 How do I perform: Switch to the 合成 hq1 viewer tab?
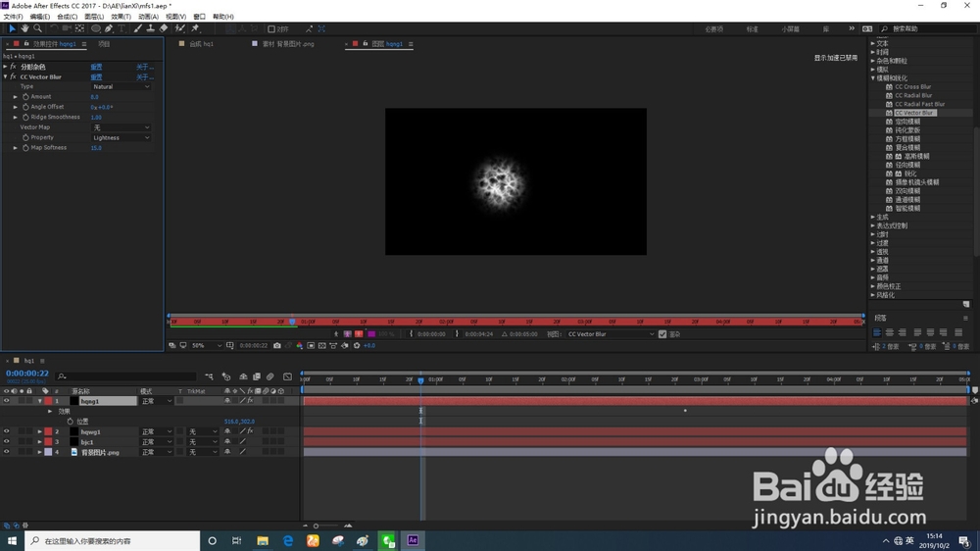click(201, 44)
